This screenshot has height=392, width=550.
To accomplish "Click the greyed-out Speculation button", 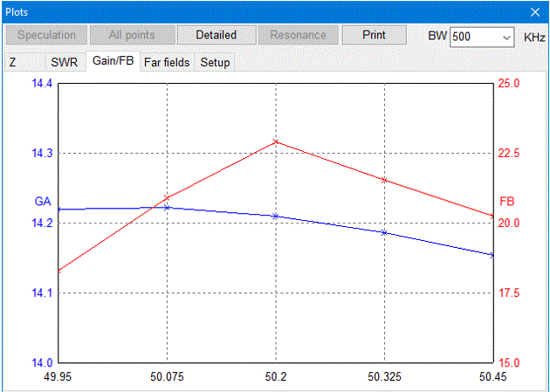I will 47,35.
